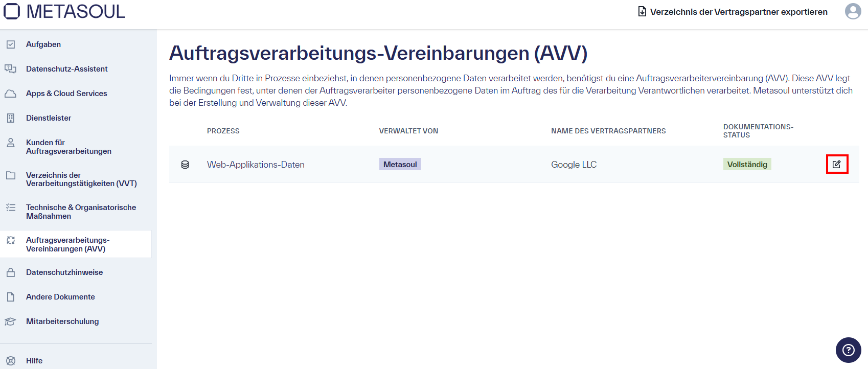
Task: Click the lock icon for Datenschutzhinweise
Action: click(x=11, y=272)
